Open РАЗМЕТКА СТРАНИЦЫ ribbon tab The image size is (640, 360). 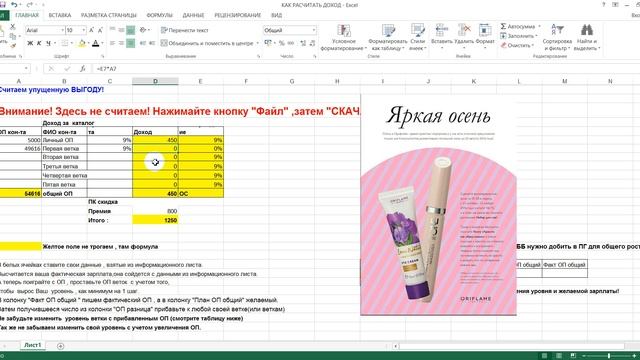pos(109,15)
